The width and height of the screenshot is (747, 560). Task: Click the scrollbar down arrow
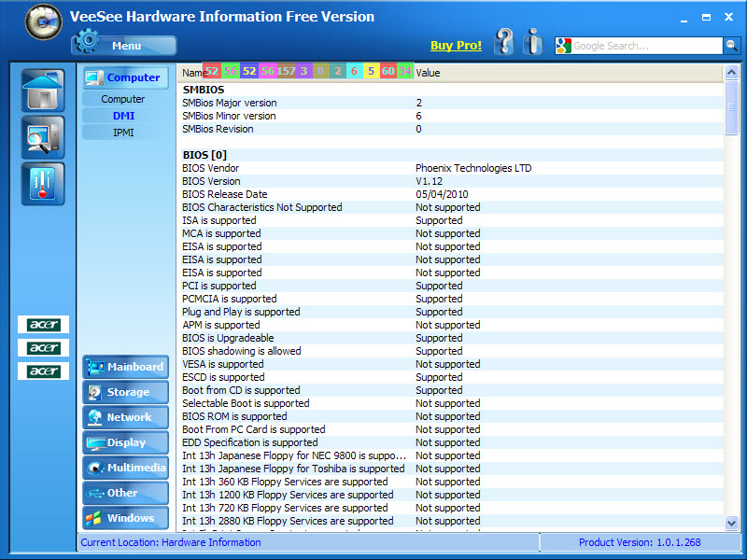731,524
